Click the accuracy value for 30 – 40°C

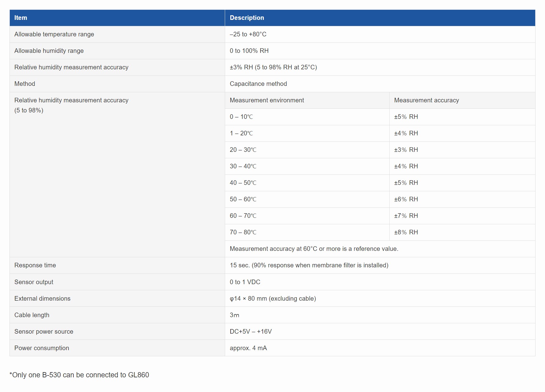tap(462, 166)
